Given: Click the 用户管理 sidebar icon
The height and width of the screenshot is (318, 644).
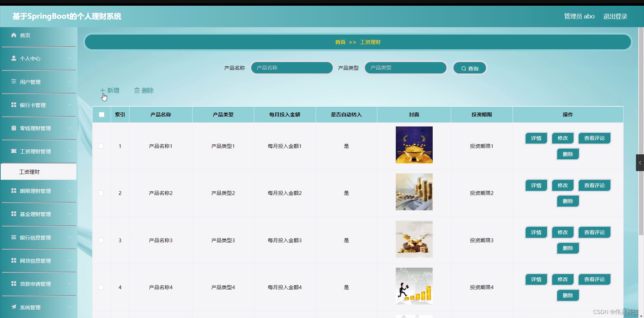Looking at the screenshot, I should (14, 82).
